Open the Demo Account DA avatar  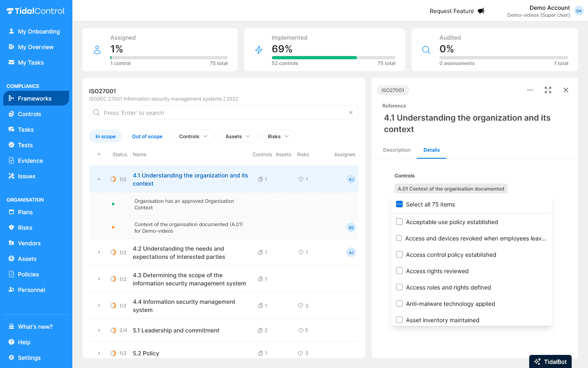coord(579,11)
